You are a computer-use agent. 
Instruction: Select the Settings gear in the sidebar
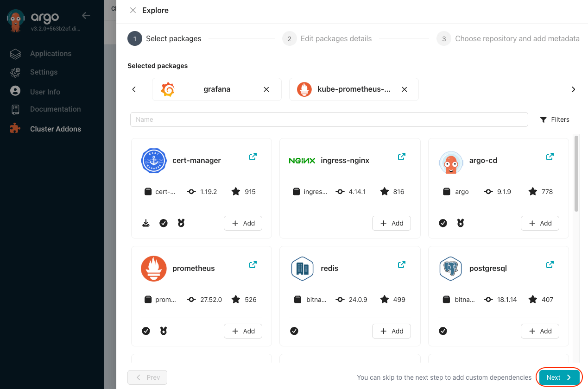(x=44, y=72)
